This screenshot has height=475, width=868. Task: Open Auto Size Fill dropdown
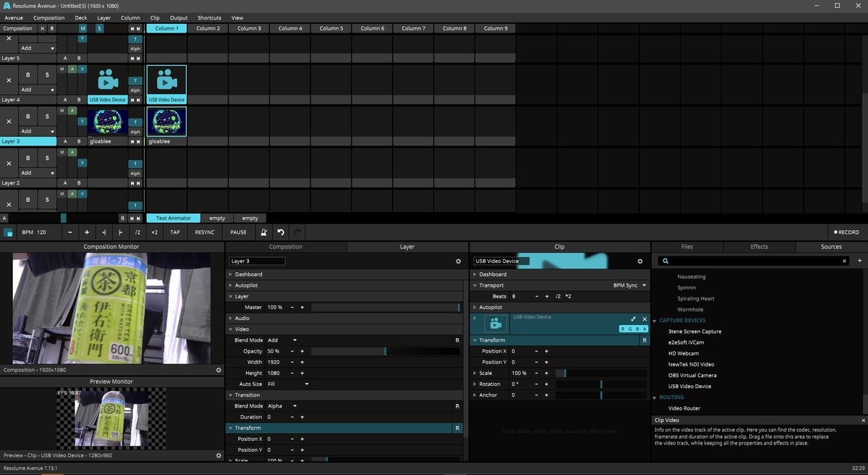(x=288, y=384)
